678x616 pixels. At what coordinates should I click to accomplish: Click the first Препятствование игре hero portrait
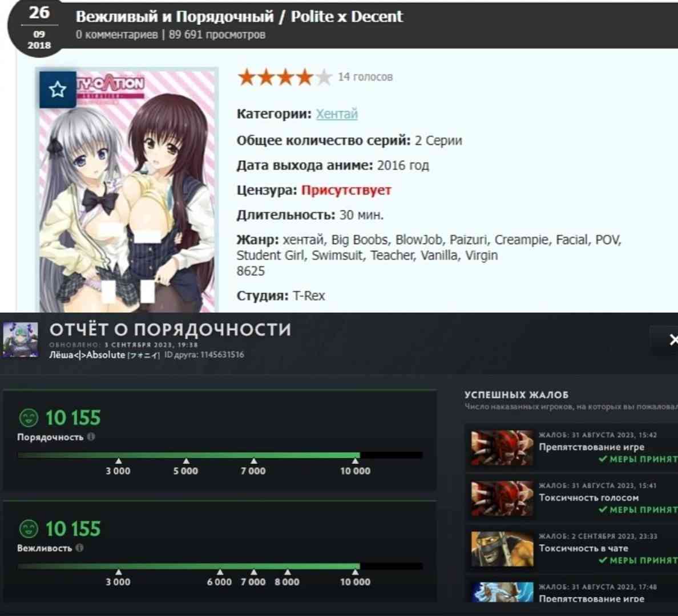coord(502,447)
